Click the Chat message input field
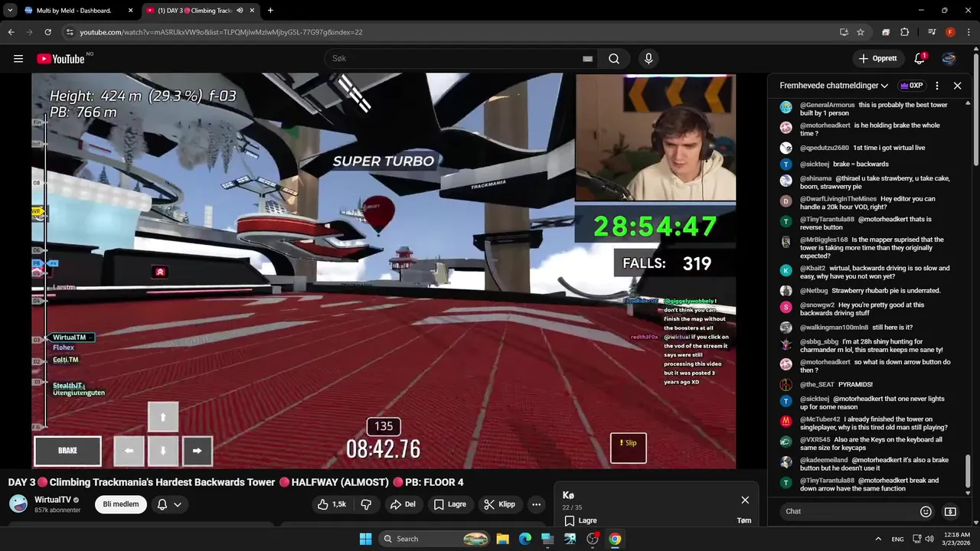 (x=848, y=511)
